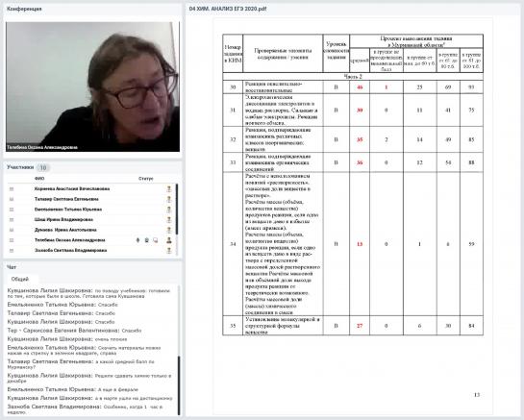Collapse the Участники panel header
The width and height of the screenshot is (524, 420).
[92, 167]
